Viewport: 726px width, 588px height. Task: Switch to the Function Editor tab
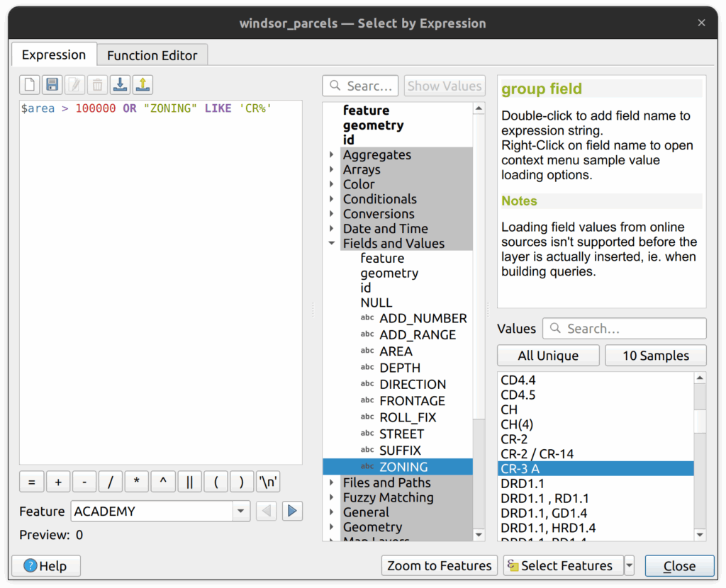152,55
